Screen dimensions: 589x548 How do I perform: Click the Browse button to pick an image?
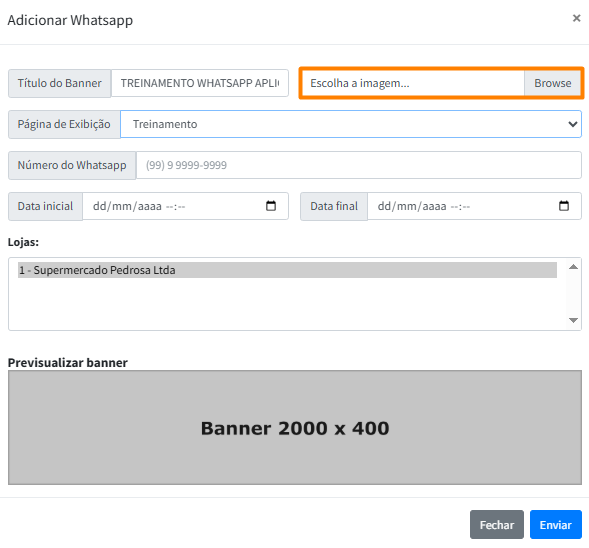553,83
